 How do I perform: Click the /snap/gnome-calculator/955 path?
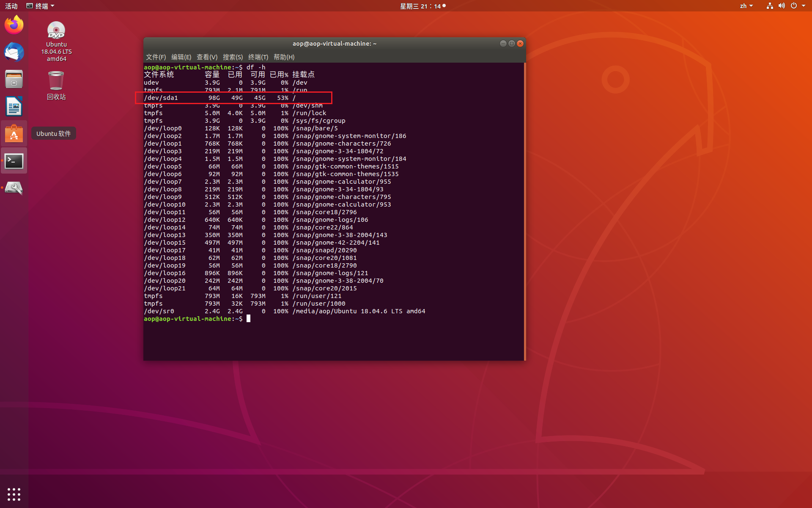tap(342, 182)
